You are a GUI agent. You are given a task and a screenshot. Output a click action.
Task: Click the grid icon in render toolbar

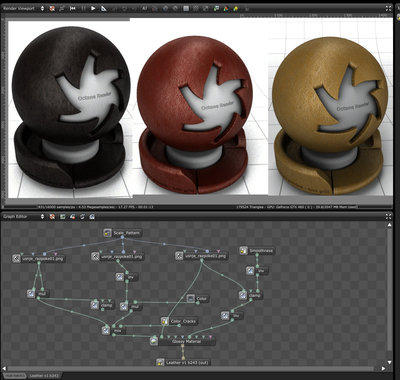click(186, 9)
